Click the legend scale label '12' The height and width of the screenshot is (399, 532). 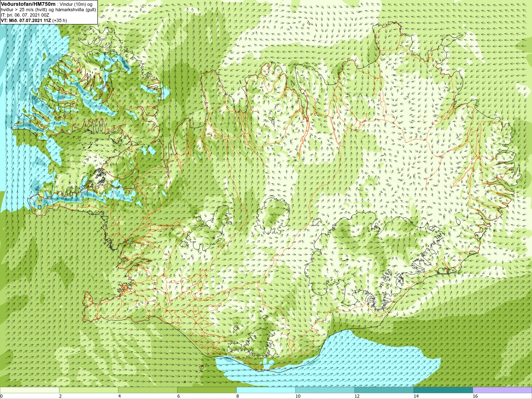click(x=357, y=396)
